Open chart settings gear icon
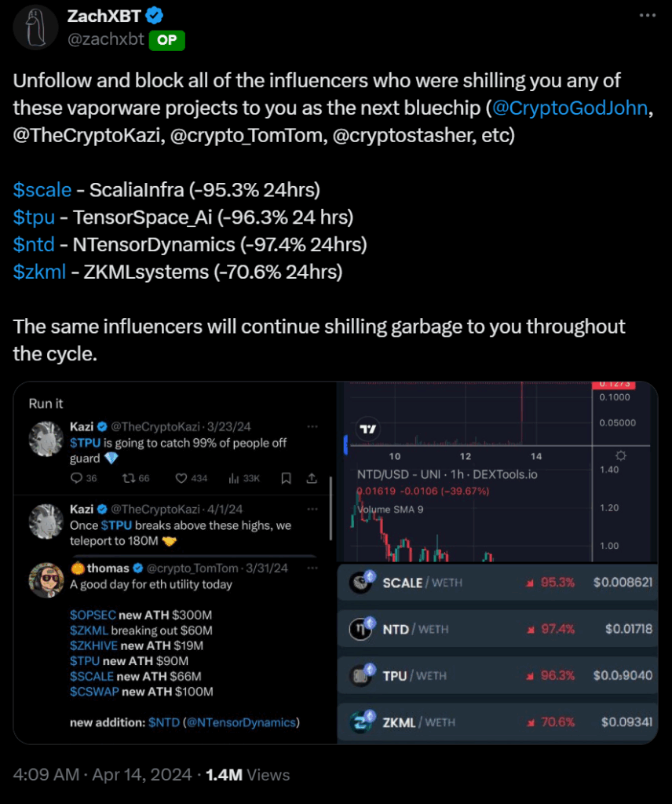 pos(620,455)
